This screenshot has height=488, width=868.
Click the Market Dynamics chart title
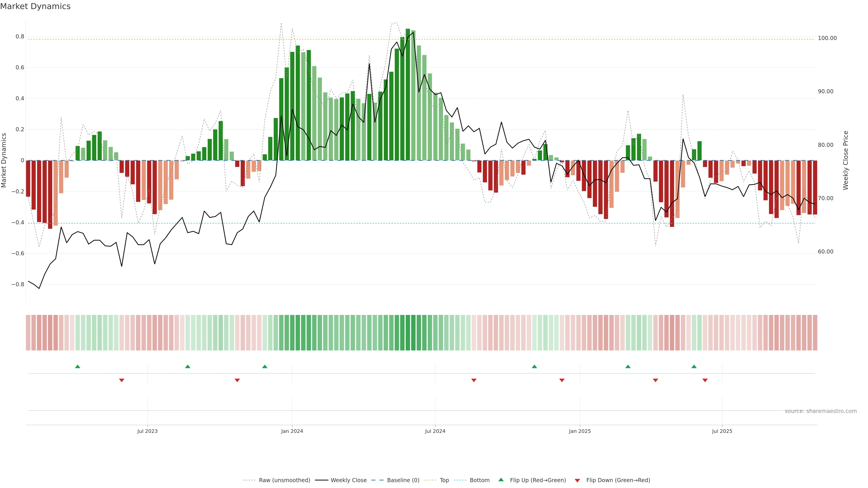(x=35, y=6)
